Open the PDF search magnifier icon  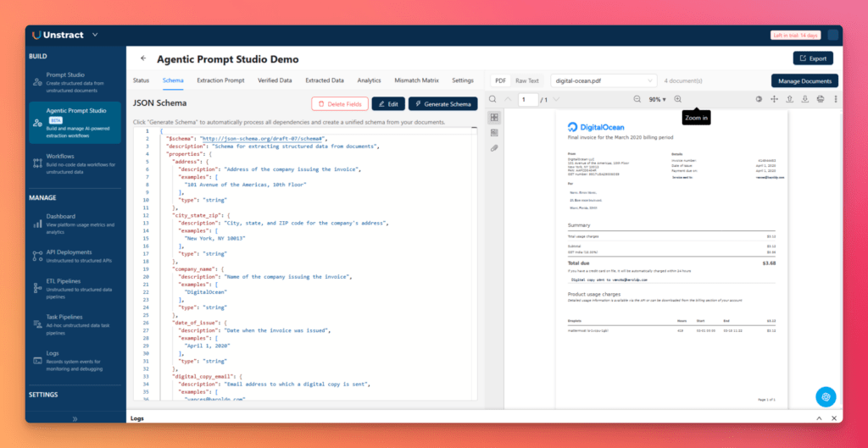(493, 100)
